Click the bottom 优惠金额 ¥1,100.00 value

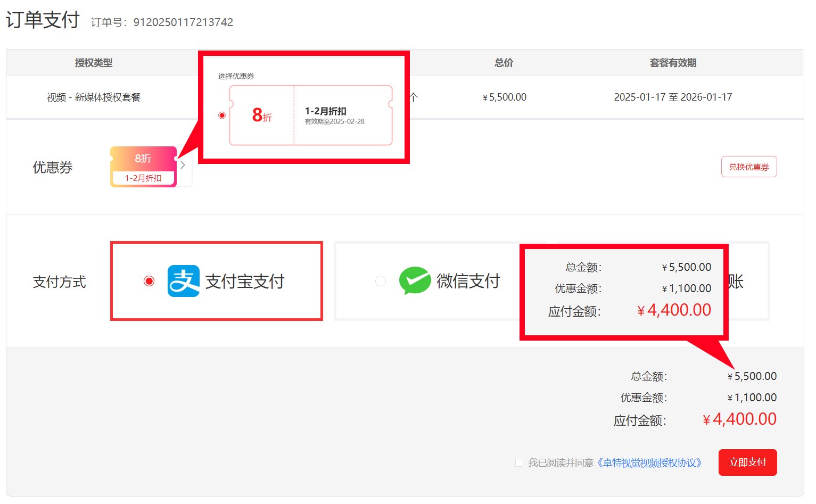tap(752, 398)
